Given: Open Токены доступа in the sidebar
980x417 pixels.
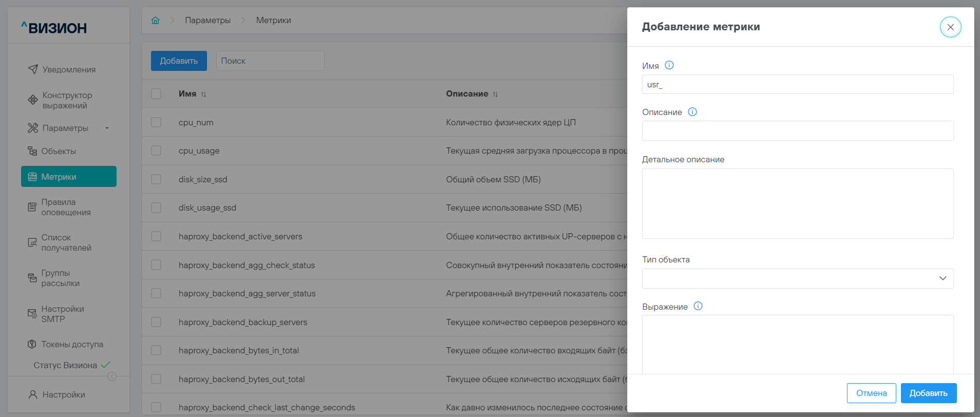Looking at the screenshot, I should click(72, 344).
